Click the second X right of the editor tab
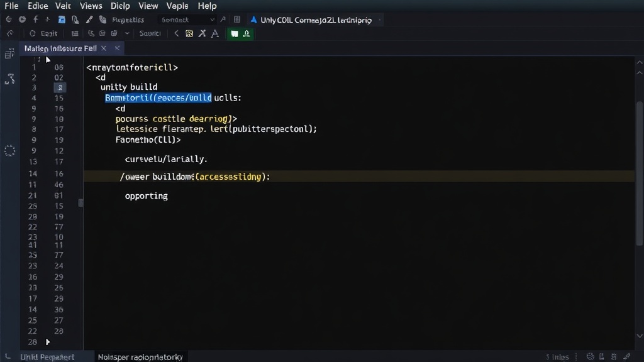Image resolution: width=644 pixels, height=362 pixels. click(x=118, y=48)
